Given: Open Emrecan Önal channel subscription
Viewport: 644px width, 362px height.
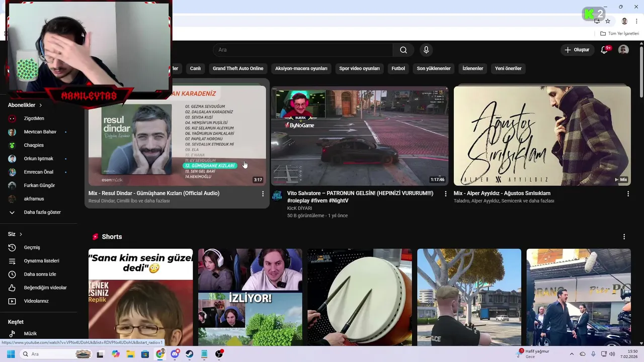Looking at the screenshot, I should [38, 172].
